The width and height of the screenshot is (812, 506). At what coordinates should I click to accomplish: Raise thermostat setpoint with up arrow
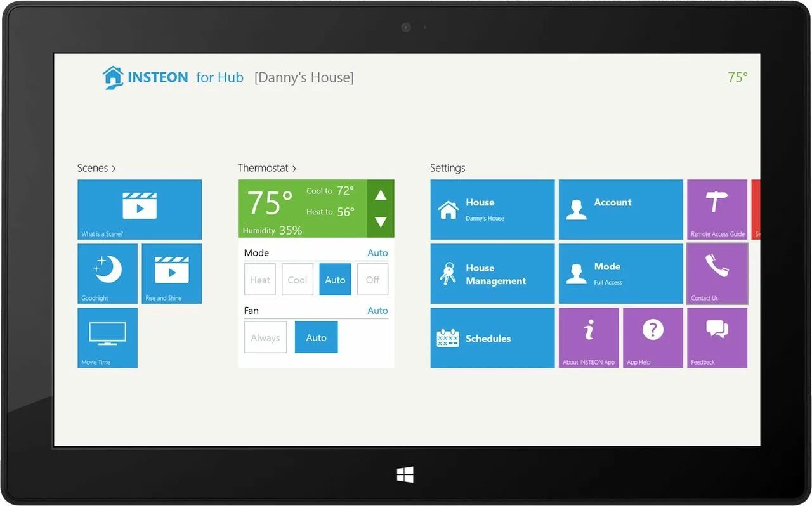381,195
